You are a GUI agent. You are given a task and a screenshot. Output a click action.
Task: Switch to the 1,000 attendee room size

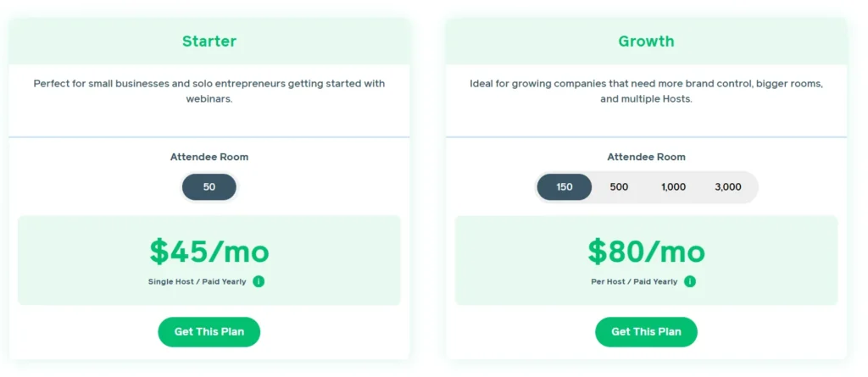(673, 187)
